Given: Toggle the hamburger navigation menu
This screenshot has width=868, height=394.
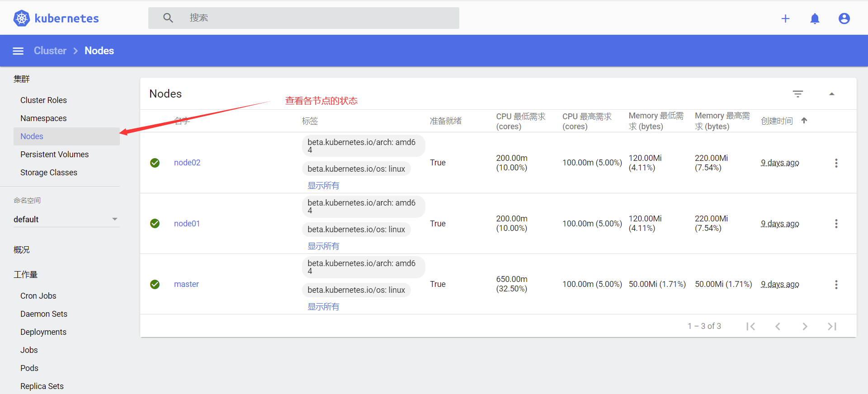Looking at the screenshot, I should point(18,51).
